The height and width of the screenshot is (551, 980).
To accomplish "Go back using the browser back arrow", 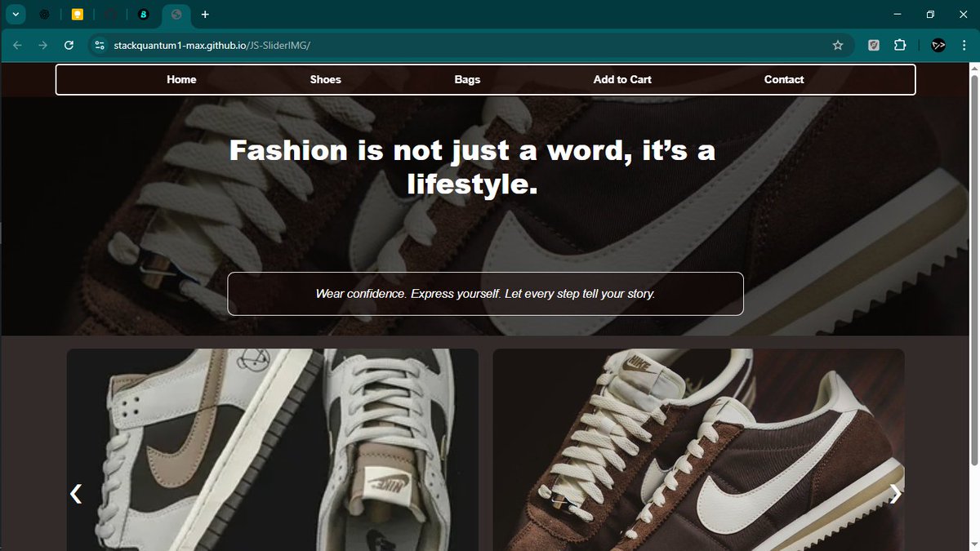I will [18, 45].
